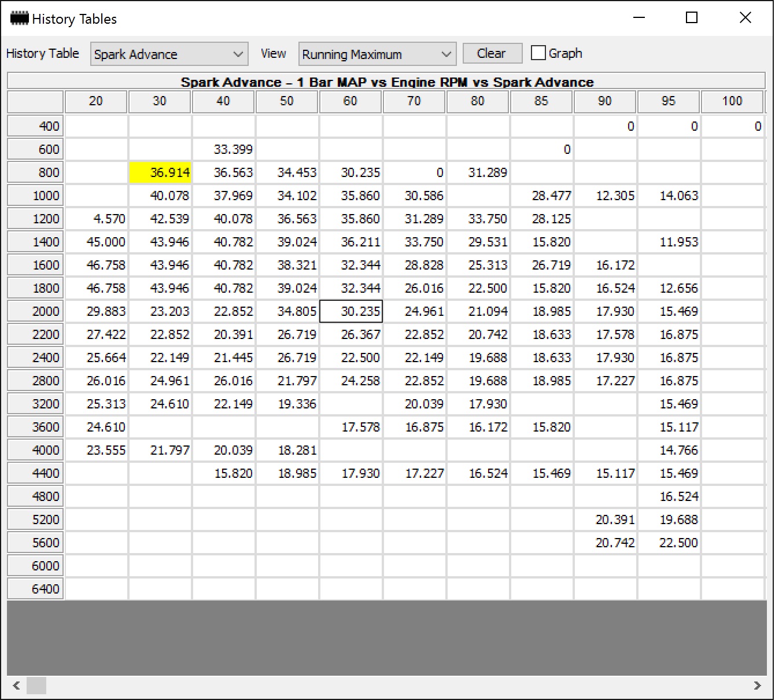775x700 pixels.
Task: Enable the Graph checkbox
Action: (538, 53)
